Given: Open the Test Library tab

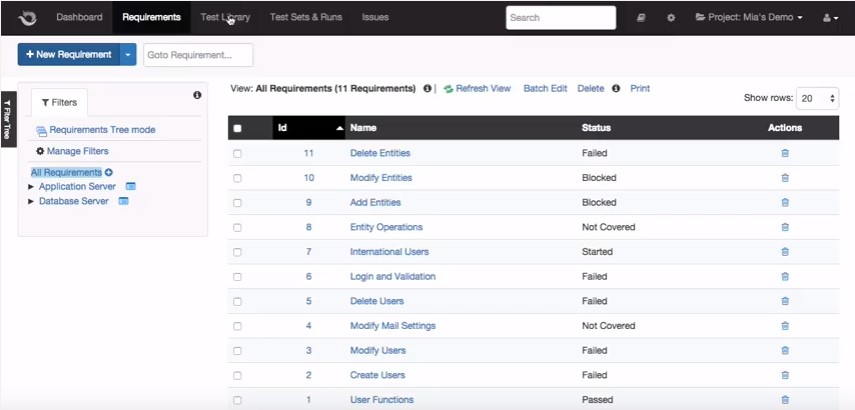Looking at the screenshot, I should 225,17.
